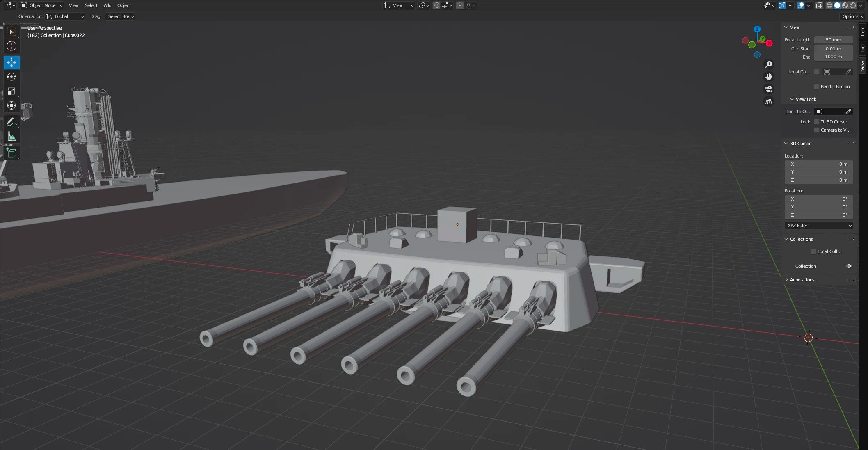Click the Pan view hand button
Image resolution: width=868 pixels, height=450 pixels.
769,77
